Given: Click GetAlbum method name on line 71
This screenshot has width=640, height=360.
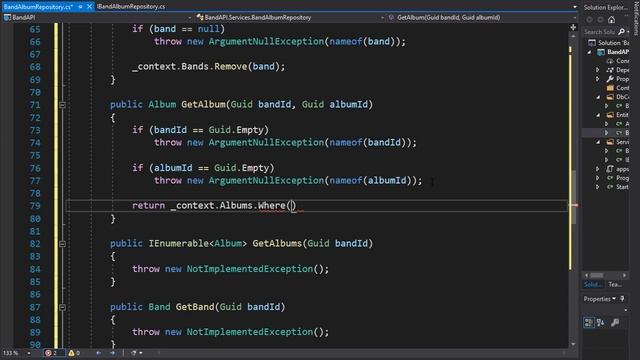Looking at the screenshot, I should click(x=203, y=104).
